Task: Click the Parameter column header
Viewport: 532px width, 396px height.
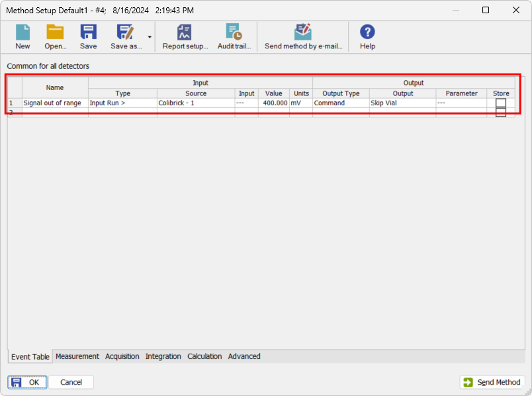Action: coord(461,93)
